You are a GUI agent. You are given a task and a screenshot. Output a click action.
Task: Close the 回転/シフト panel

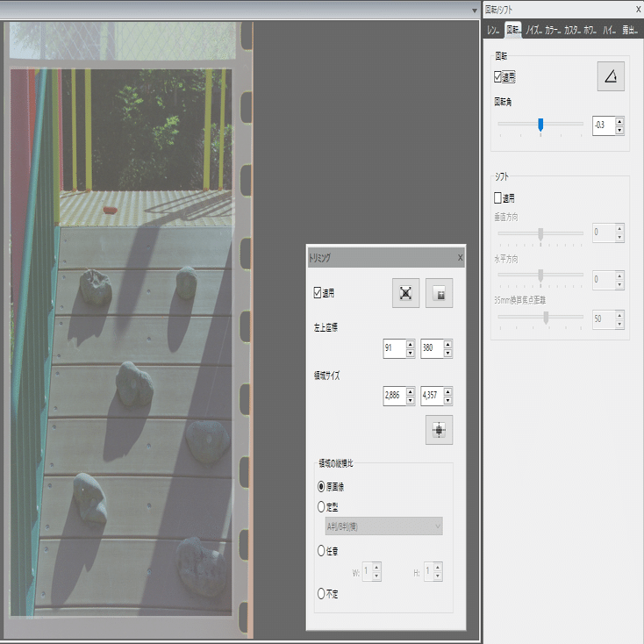639,9
